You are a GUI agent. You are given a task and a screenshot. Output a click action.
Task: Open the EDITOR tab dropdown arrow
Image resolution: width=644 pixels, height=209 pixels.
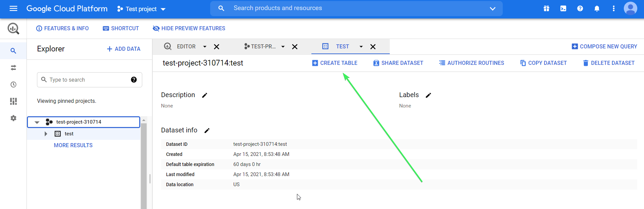pyautogui.click(x=205, y=47)
